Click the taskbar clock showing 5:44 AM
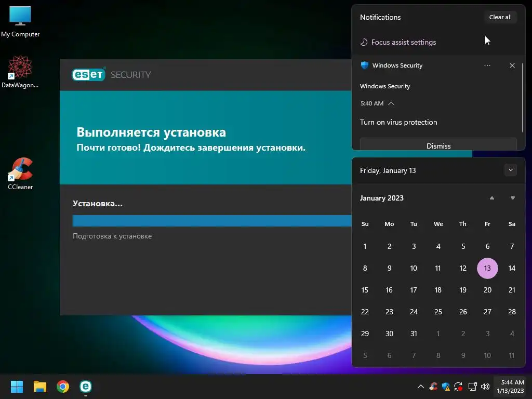The image size is (532, 399). click(511, 387)
